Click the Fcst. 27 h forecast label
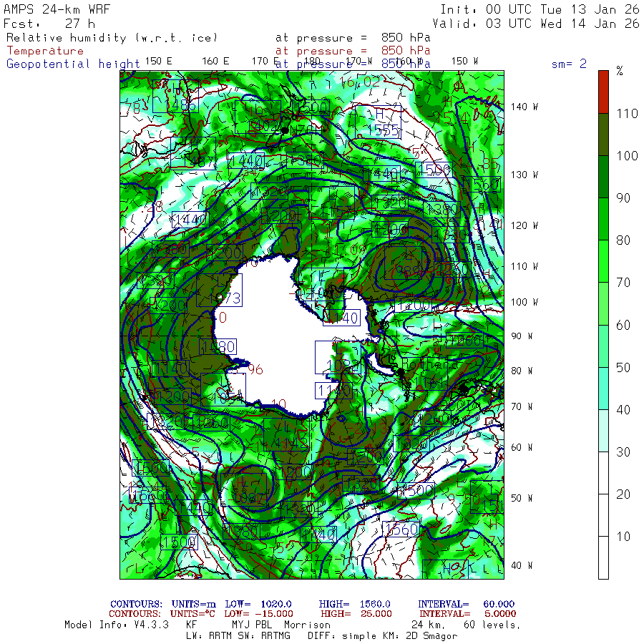This screenshot has height=644, width=644. tap(50, 23)
